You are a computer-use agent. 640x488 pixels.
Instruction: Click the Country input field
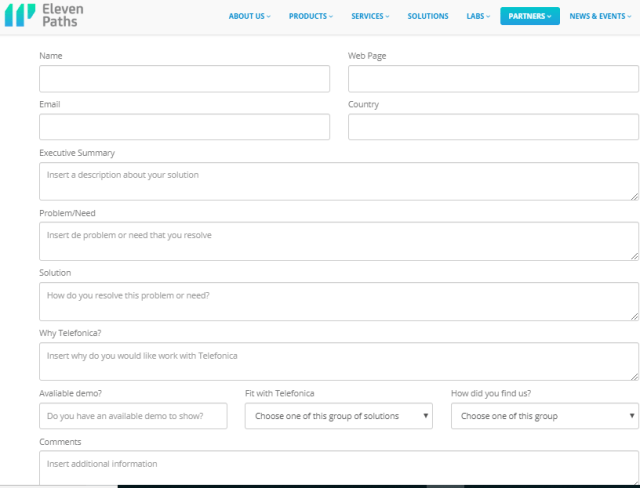click(x=493, y=127)
